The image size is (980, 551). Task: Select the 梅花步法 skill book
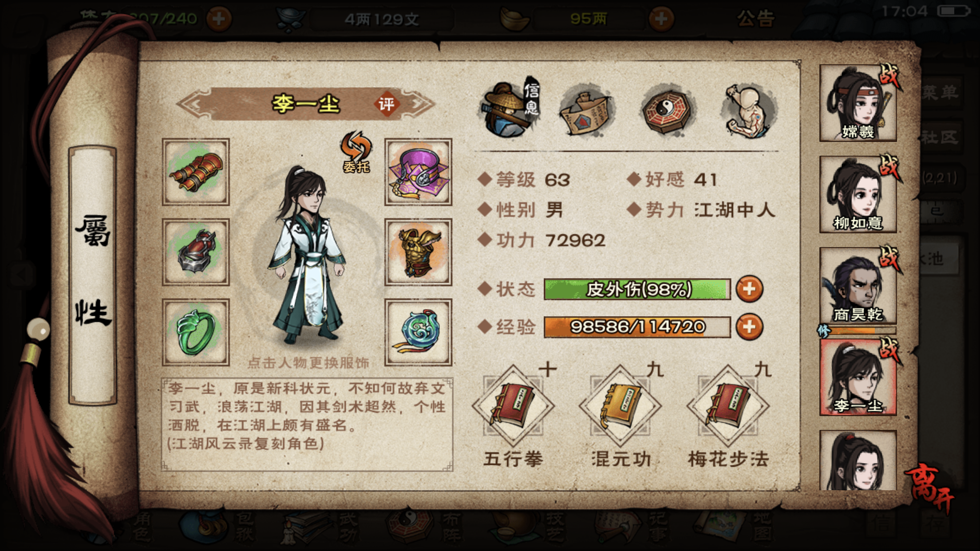tap(728, 405)
